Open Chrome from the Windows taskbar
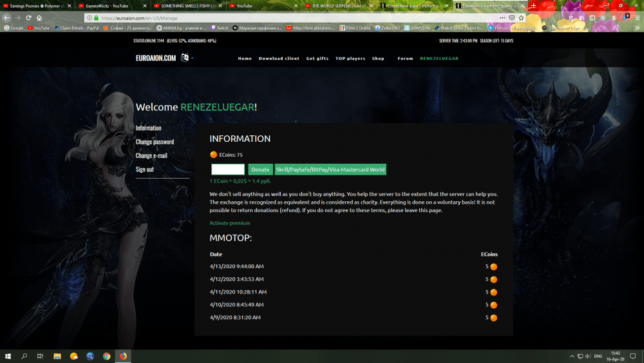This screenshot has height=363, width=644. 107,356
